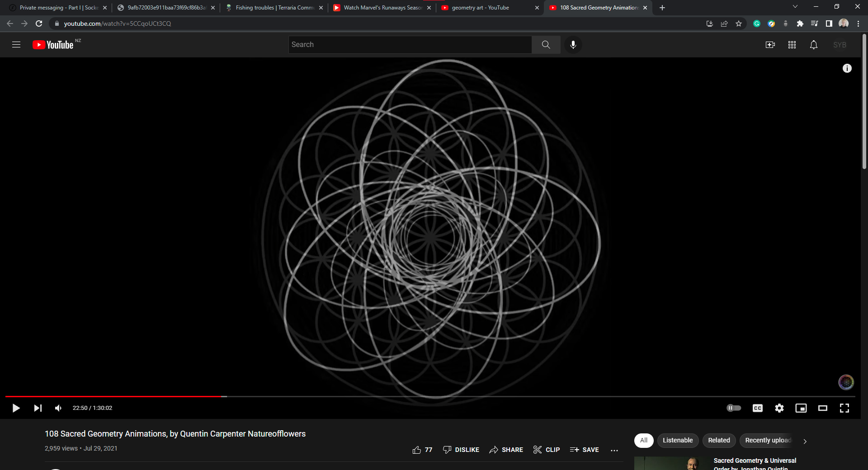Click the video info card icon

[x=847, y=68]
